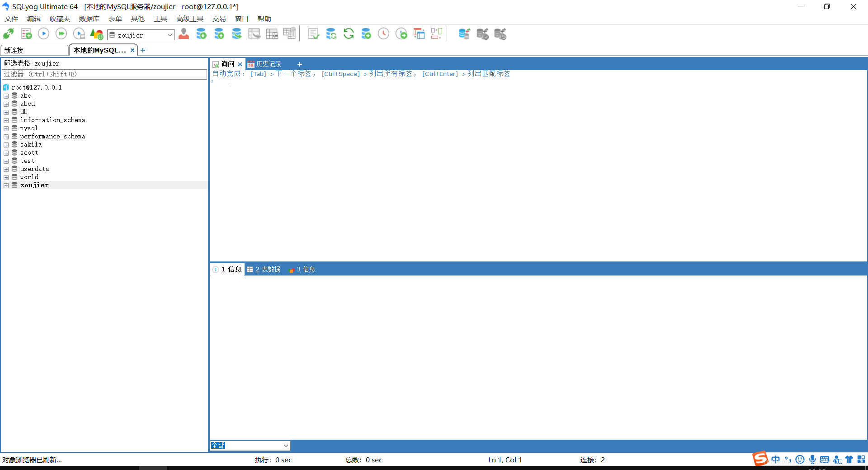This screenshot has width=868, height=470.
Task: Expand the zoujier database node
Action: (x=6, y=185)
